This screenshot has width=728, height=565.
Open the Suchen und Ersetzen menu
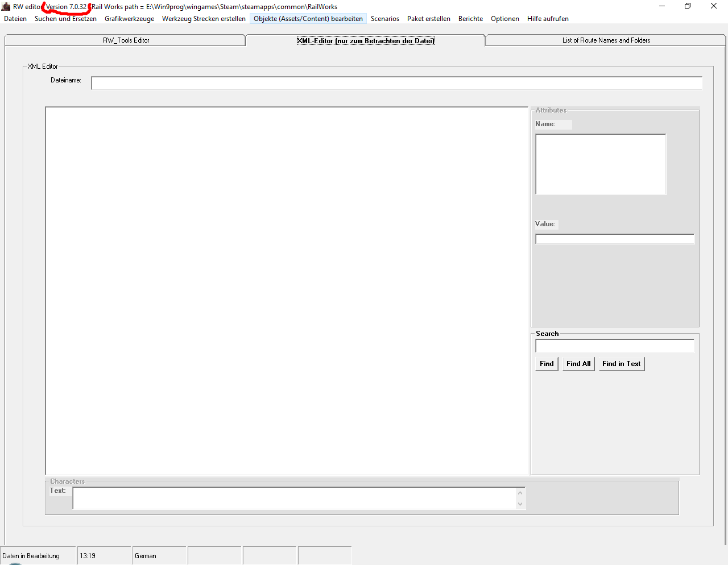point(65,19)
